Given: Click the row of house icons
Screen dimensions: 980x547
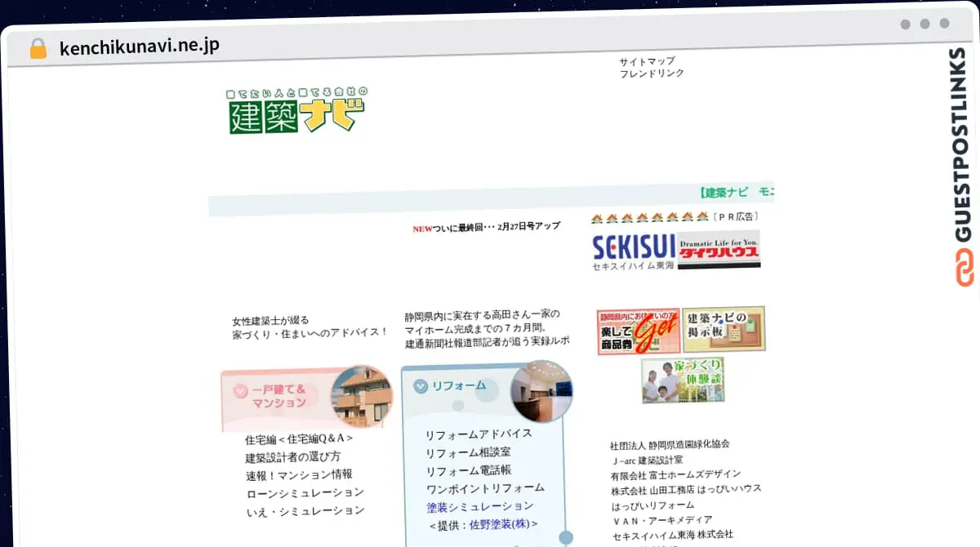Looking at the screenshot, I should point(649,217).
